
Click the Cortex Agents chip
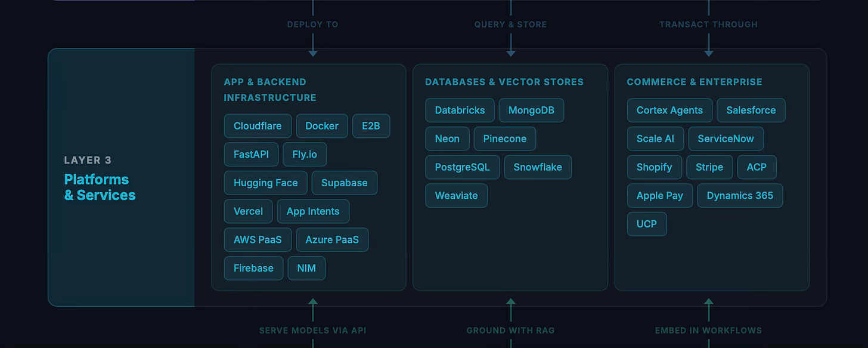(x=669, y=110)
